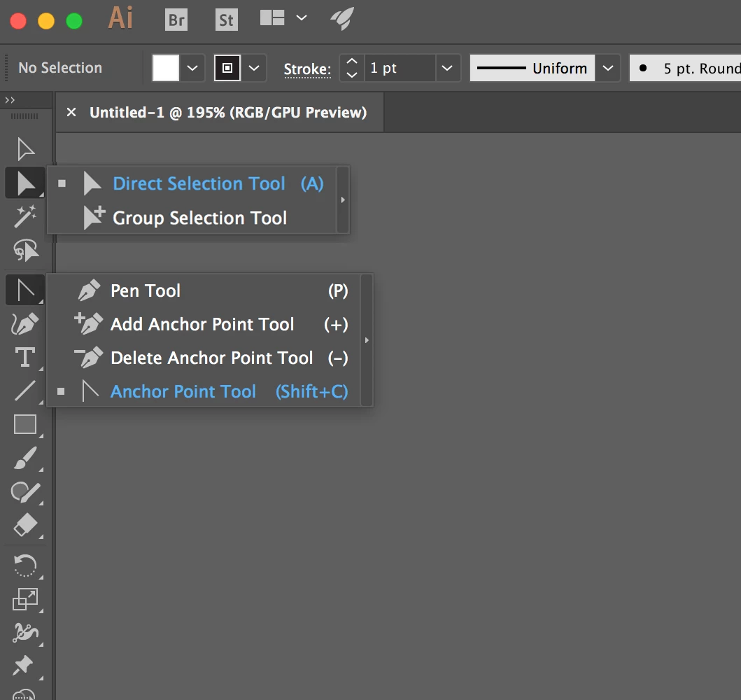Click the stroke weight 1 pt field

click(400, 68)
